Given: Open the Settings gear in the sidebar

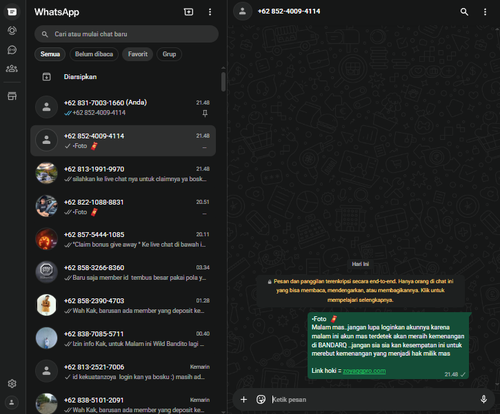Looking at the screenshot, I should pos(12,384).
